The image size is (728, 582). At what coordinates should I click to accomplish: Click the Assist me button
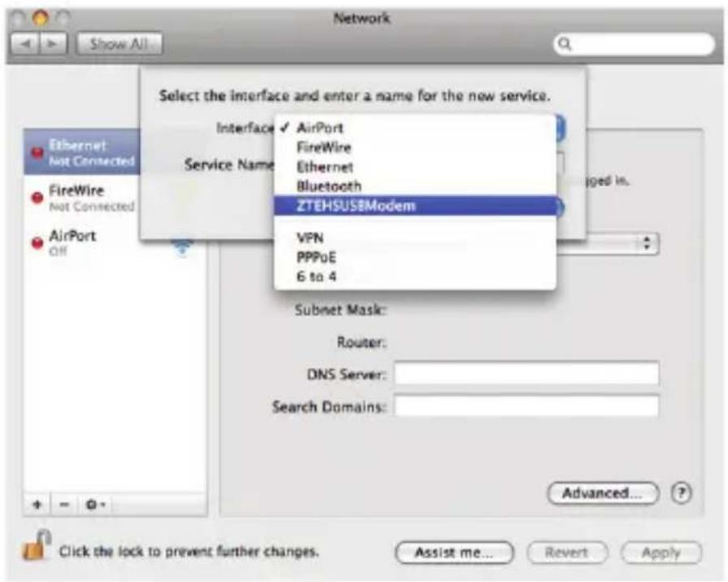[454, 553]
